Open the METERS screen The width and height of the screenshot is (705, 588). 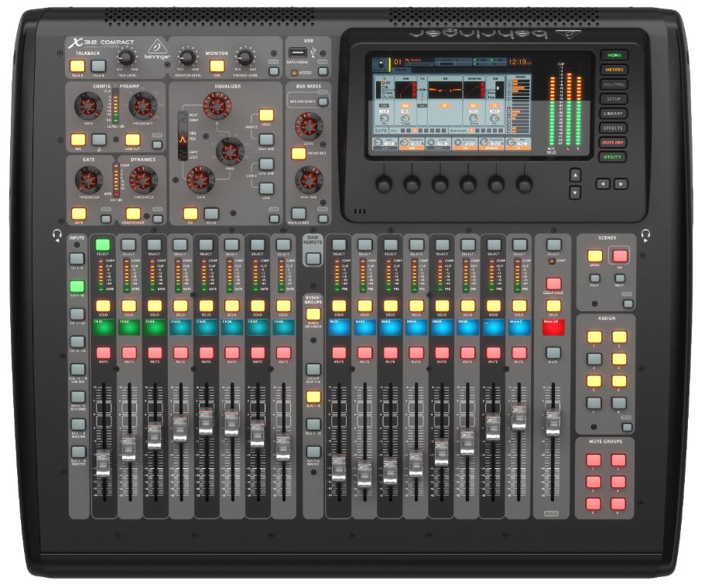coord(614,70)
